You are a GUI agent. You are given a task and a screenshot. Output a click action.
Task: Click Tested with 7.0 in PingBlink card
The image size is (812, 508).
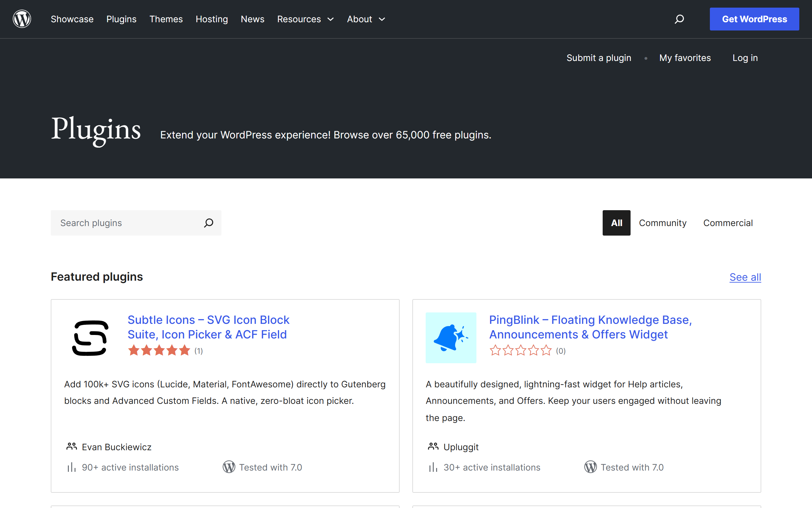tap(632, 467)
